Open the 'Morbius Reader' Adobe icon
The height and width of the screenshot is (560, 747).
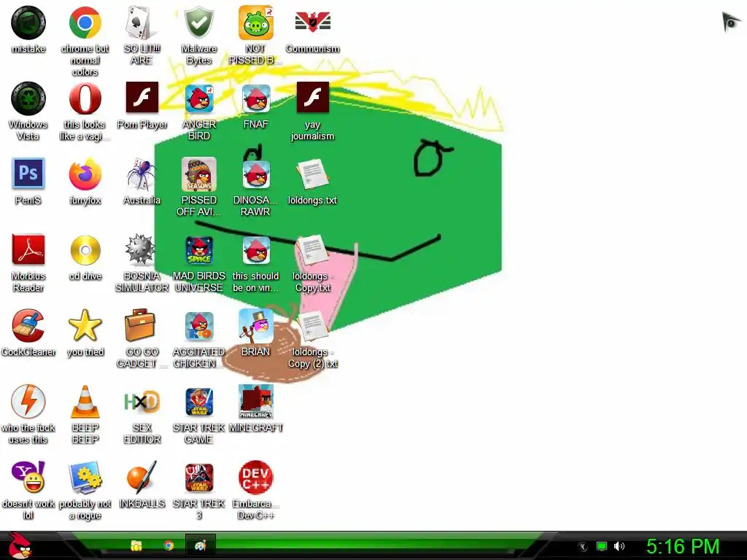point(28,249)
